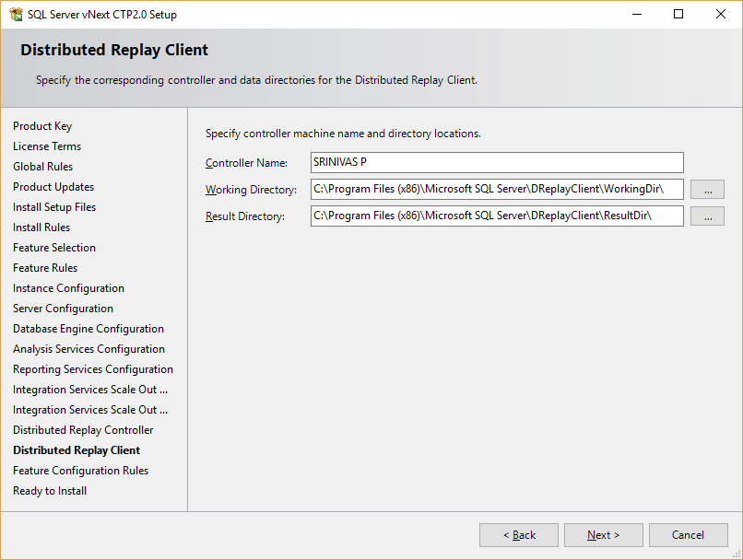This screenshot has width=743, height=560.
Task: Select Install Rules step in sidebar
Action: click(41, 227)
